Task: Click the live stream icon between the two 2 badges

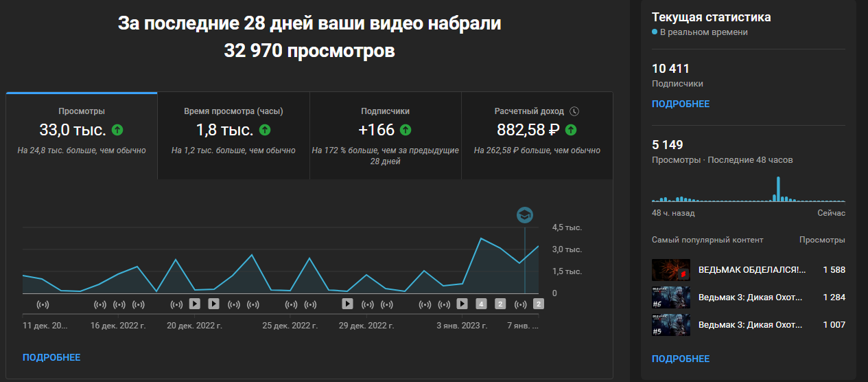Action: (x=520, y=304)
